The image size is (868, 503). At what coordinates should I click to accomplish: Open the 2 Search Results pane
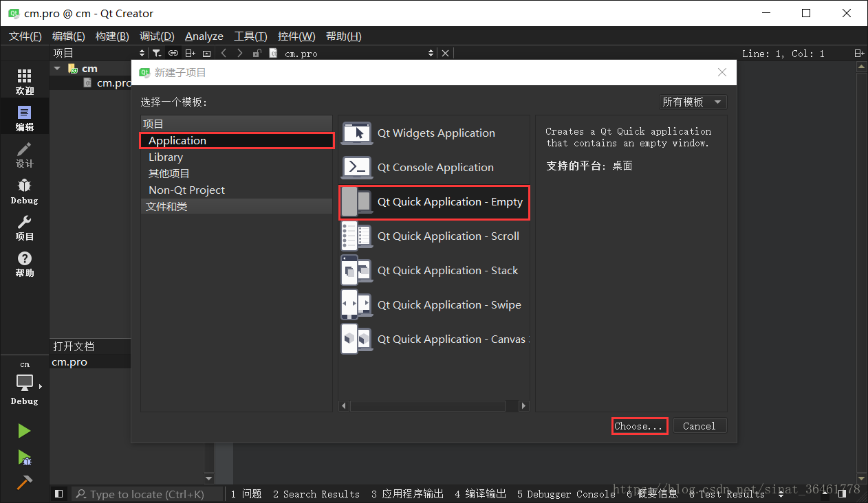point(316,494)
